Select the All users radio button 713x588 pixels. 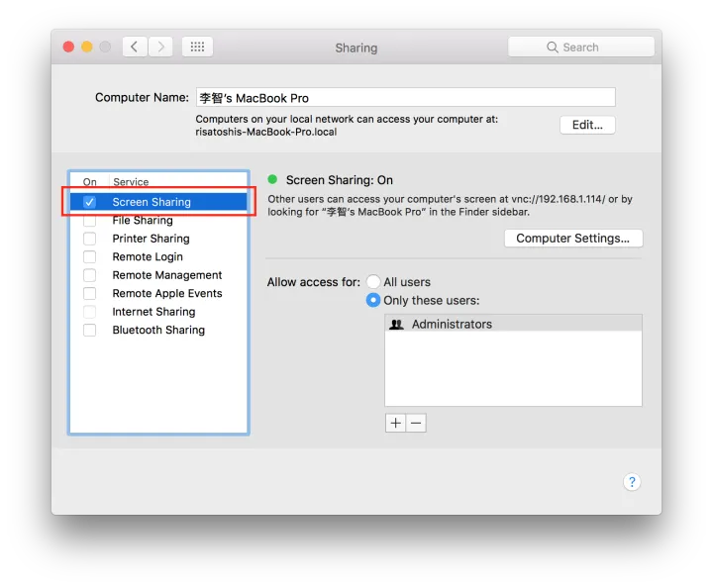(x=373, y=282)
